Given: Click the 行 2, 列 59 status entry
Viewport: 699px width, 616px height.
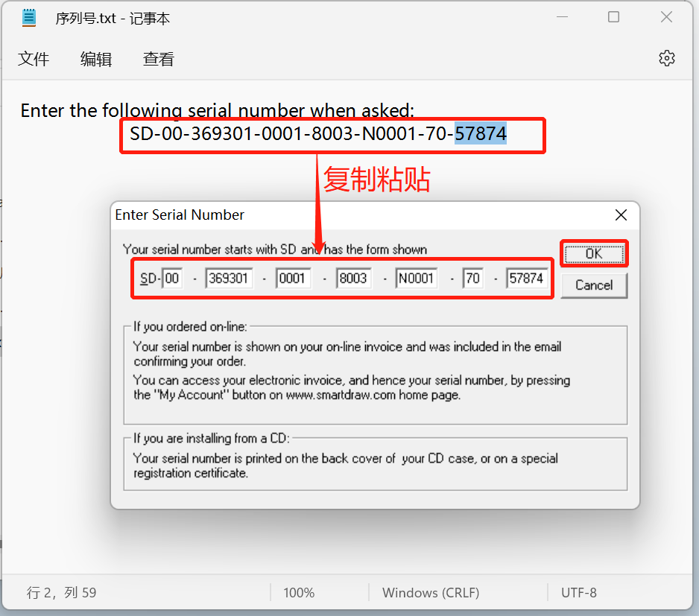Looking at the screenshot, I should pyautogui.click(x=62, y=592).
